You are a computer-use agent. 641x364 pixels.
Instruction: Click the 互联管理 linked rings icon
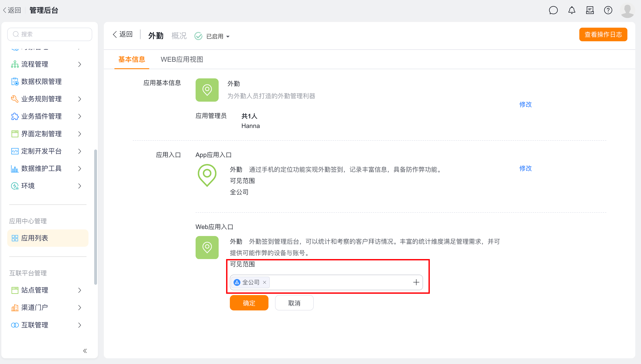[x=15, y=325]
